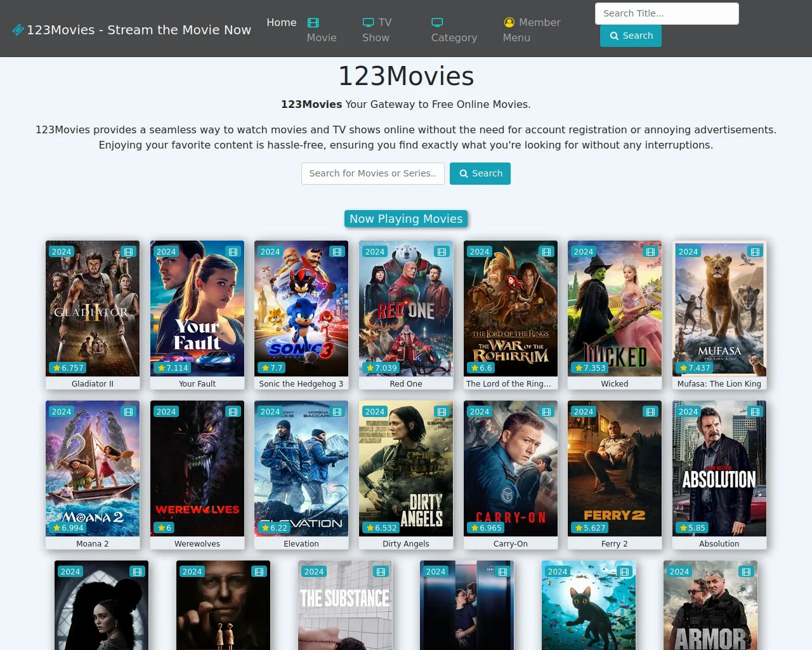Click the 2024 year badge on Werewolves
812x650 pixels.
[166, 412]
